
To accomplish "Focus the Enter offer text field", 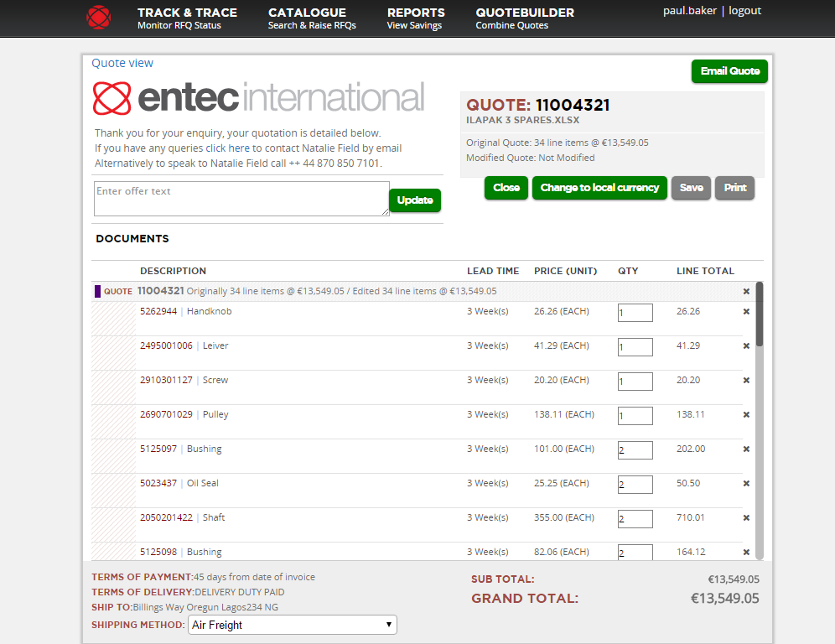I will [x=241, y=199].
